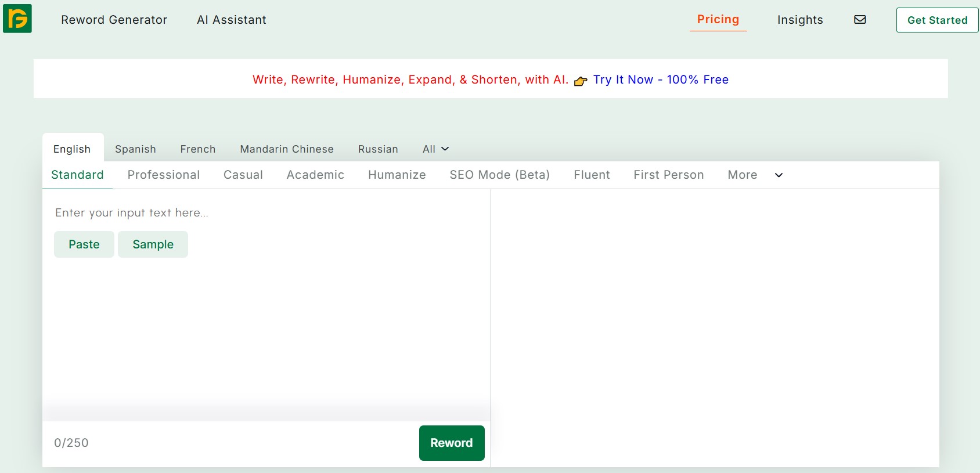Select the English language tab
The width and height of the screenshot is (980, 473).
(73, 149)
